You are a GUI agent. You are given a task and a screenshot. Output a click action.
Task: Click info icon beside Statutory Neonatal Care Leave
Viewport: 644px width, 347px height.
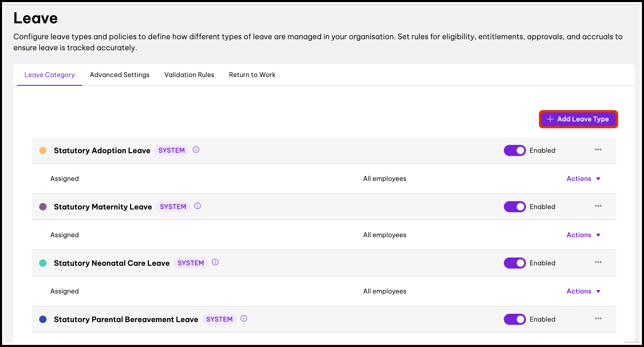click(x=215, y=262)
